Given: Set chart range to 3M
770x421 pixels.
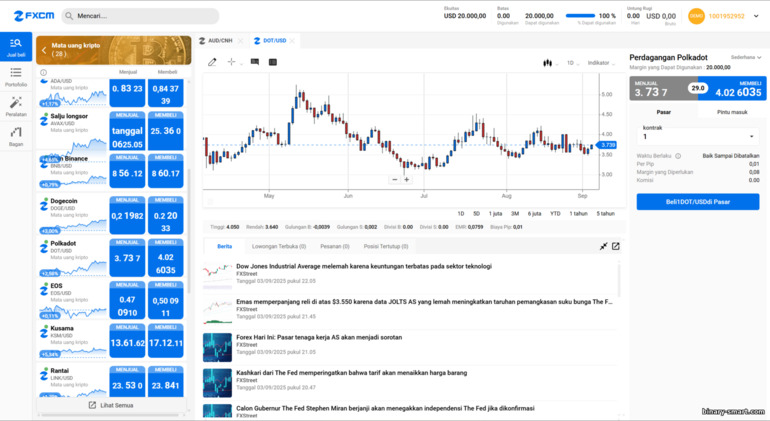Looking at the screenshot, I should pos(515,214).
